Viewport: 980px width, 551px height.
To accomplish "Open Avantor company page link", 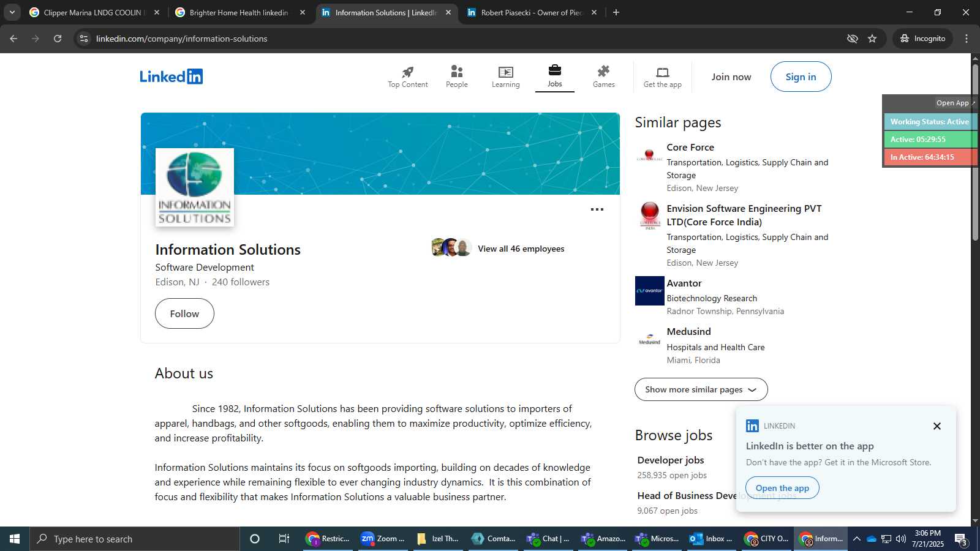I will click(x=684, y=283).
